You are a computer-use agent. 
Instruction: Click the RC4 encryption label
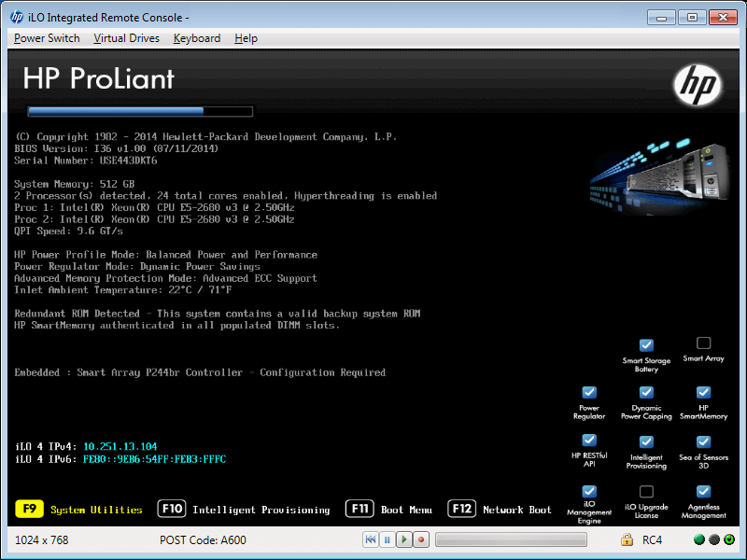pyautogui.click(x=652, y=540)
